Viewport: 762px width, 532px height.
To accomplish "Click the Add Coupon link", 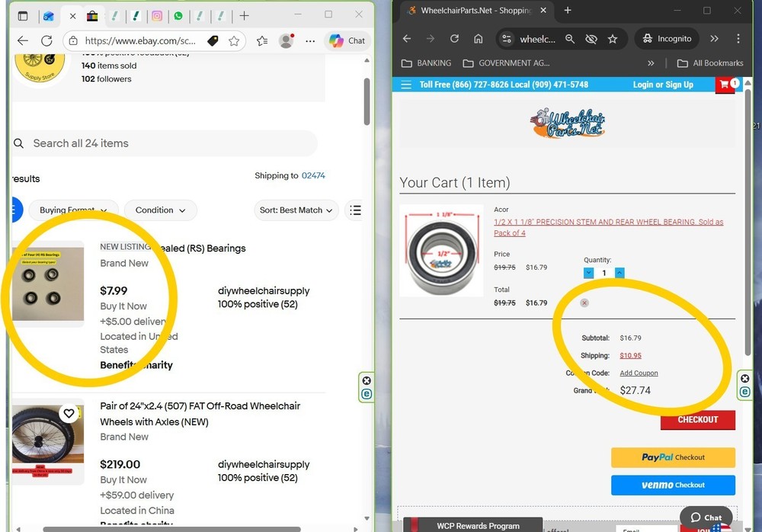I will [639, 373].
